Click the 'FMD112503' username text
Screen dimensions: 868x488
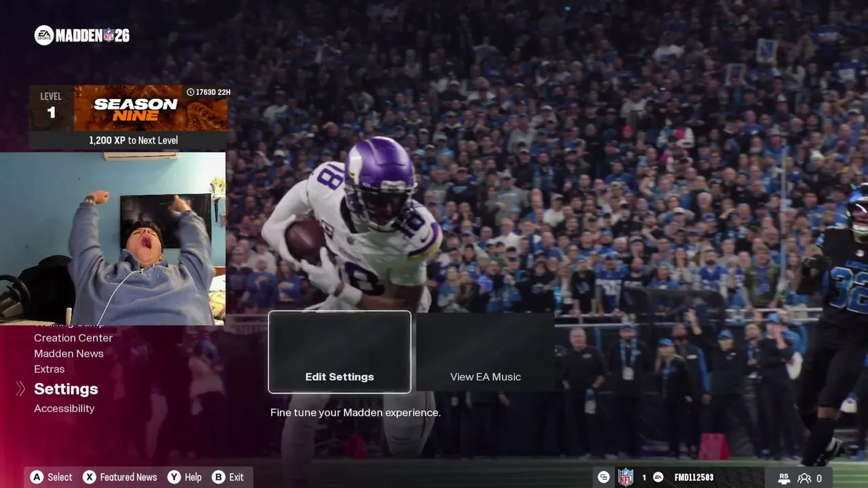pos(694,478)
